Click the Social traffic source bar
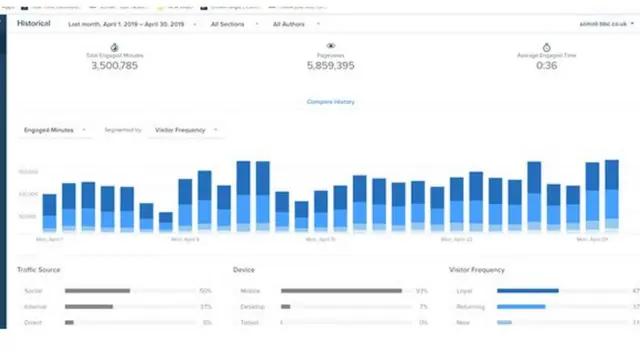 (x=97, y=291)
